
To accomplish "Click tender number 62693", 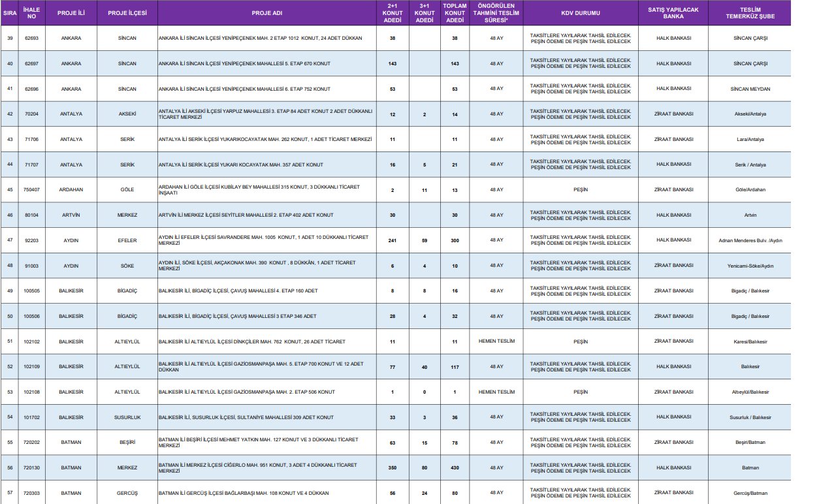I will pyautogui.click(x=32, y=38).
